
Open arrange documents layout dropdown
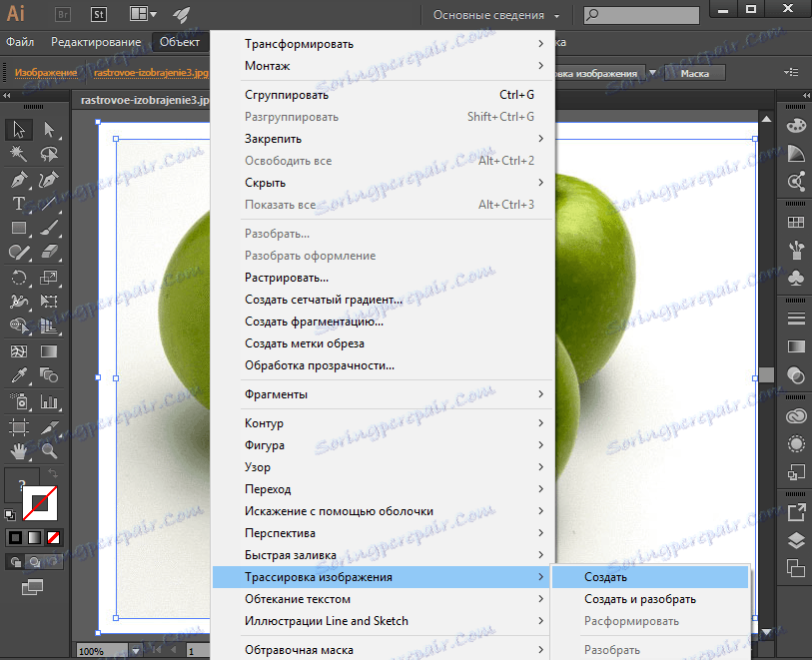point(143,14)
